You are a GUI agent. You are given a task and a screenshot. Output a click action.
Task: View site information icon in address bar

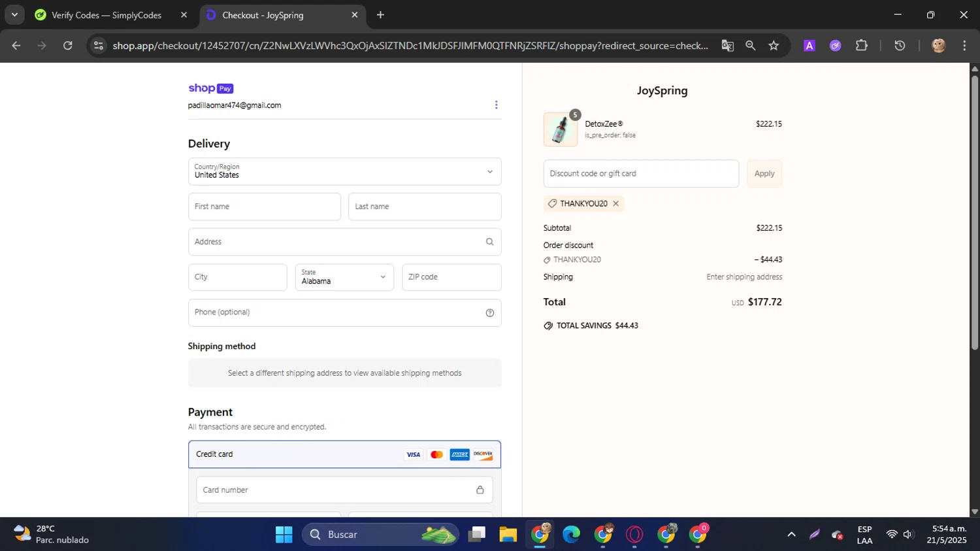tap(99, 46)
